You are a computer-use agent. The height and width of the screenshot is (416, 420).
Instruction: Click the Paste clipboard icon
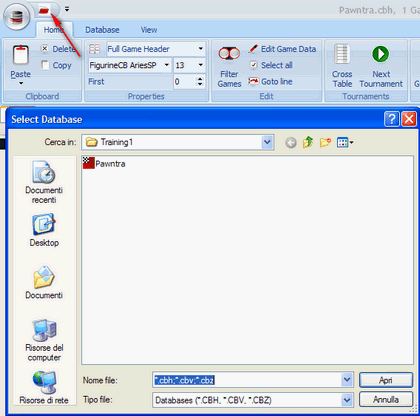coord(21,55)
